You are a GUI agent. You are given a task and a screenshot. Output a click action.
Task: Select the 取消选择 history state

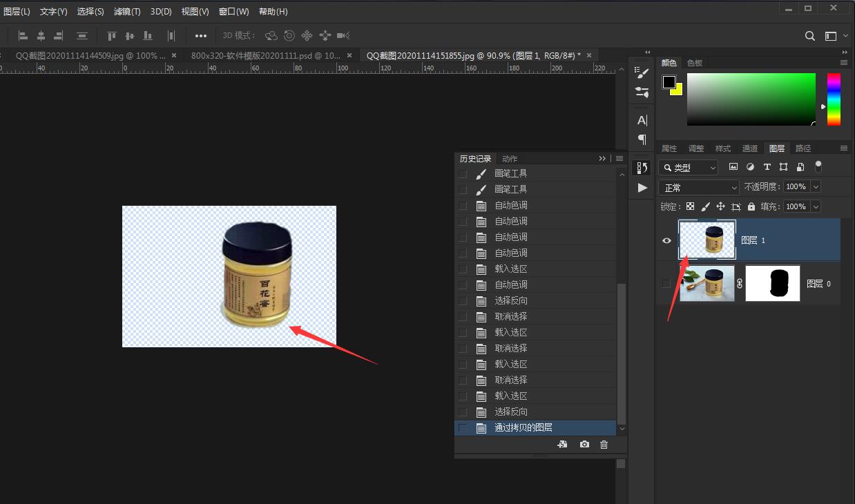511,316
